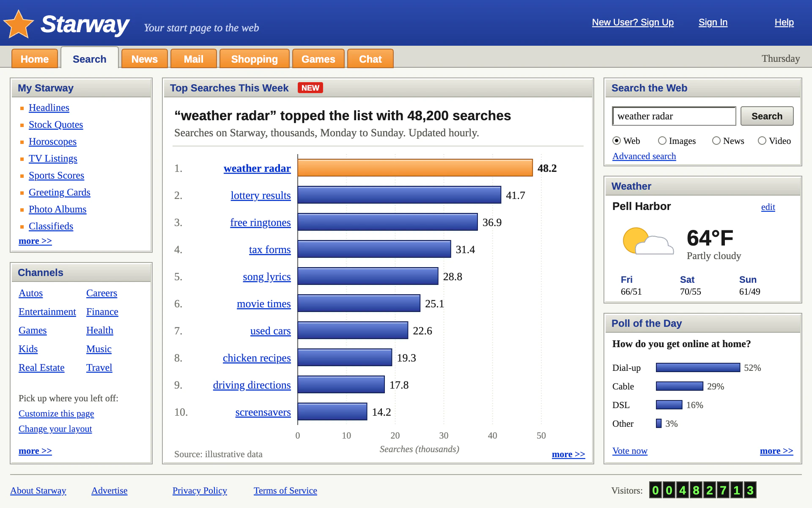Click Customize this page link
This screenshot has height=508, width=812.
[x=56, y=414]
